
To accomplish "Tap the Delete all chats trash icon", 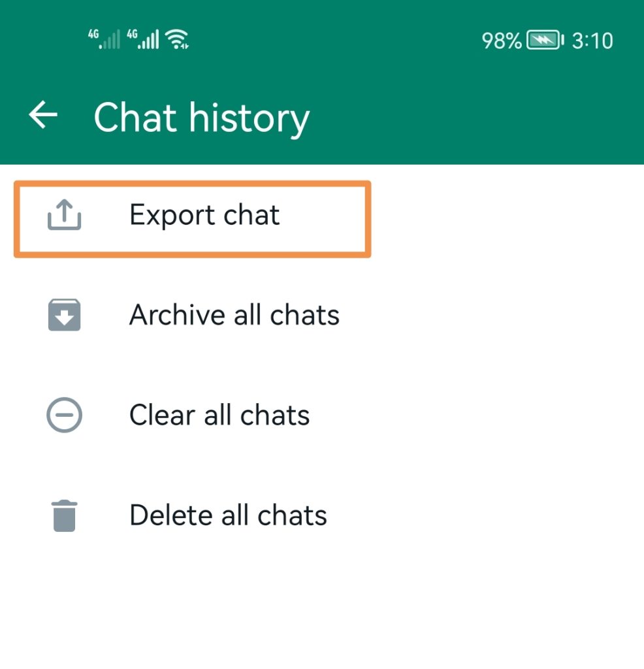I will [x=65, y=515].
